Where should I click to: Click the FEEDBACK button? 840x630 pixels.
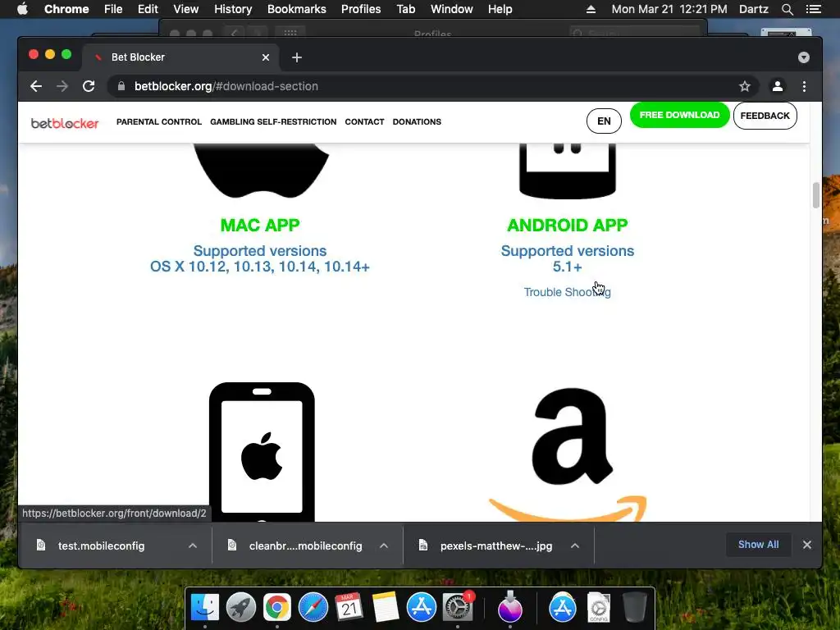(765, 116)
